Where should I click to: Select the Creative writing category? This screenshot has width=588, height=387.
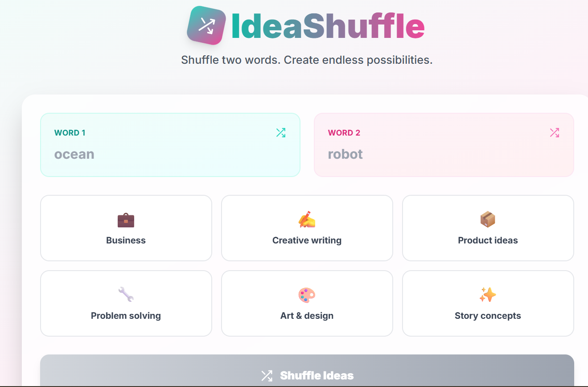coord(307,228)
